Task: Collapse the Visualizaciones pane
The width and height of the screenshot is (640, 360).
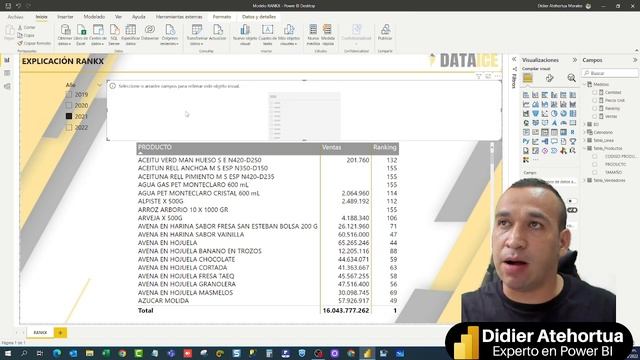Action: 575,60
